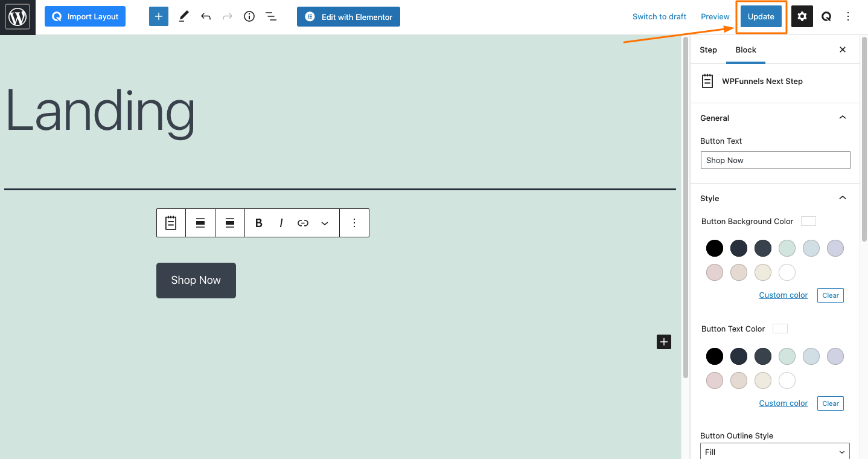The image size is (868, 459).
Task: Click the black add block button in the canvas
Action: 664,342
